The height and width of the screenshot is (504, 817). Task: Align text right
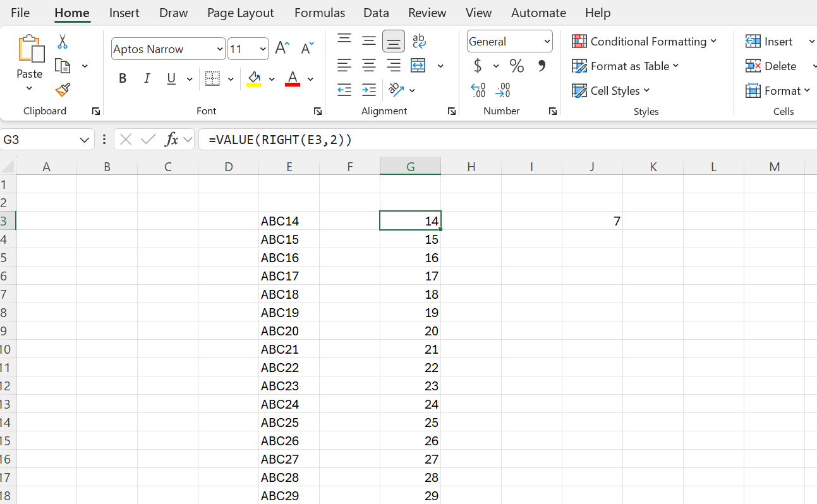pos(394,65)
